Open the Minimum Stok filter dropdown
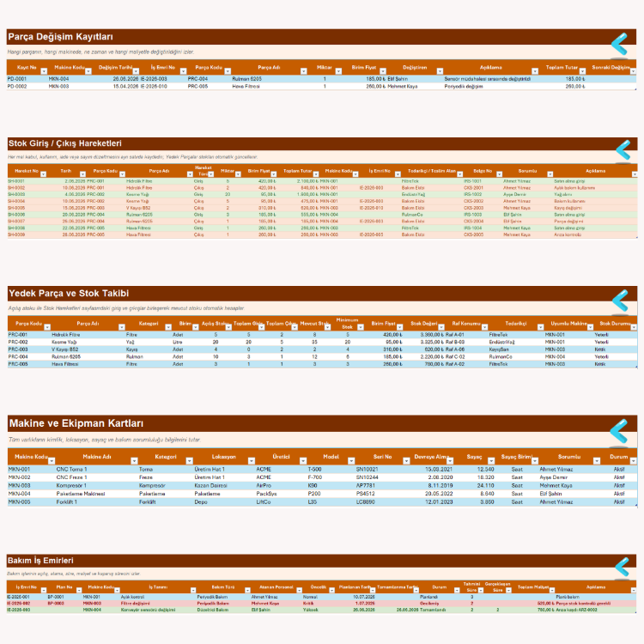 coord(361,327)
